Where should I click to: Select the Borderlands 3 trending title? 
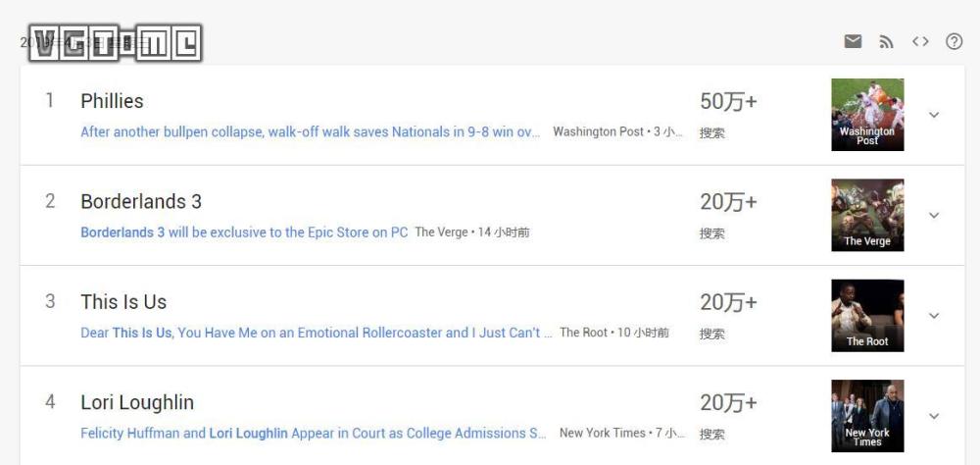pos(140,201)
